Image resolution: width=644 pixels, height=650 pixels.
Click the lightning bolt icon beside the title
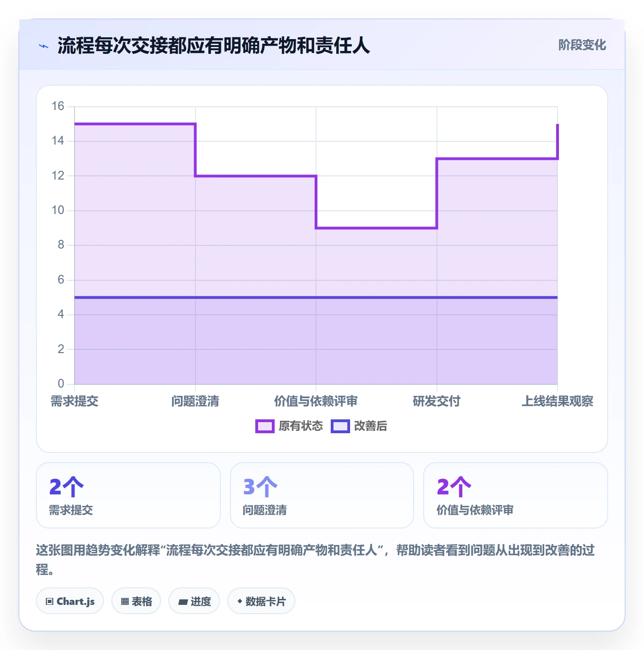(x=44, y=46)
